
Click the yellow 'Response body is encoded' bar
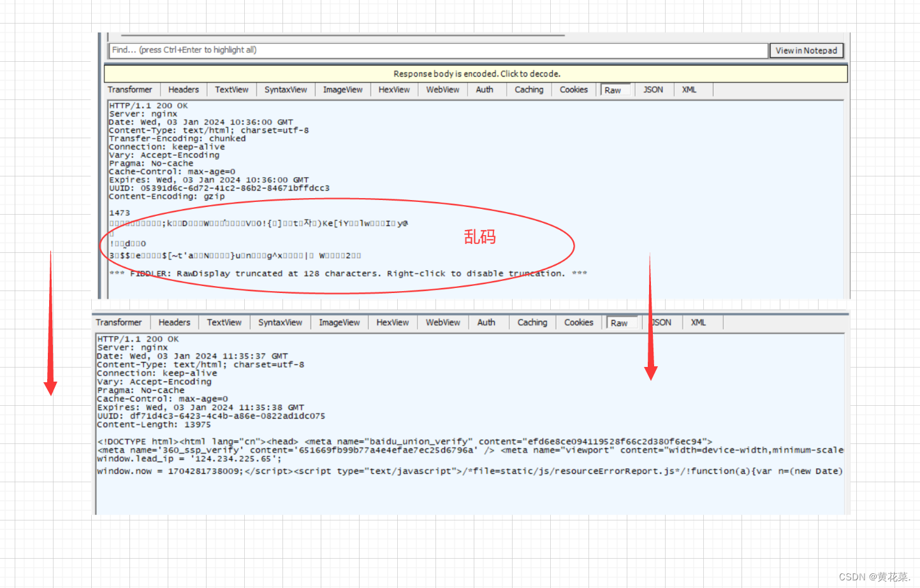476,74
